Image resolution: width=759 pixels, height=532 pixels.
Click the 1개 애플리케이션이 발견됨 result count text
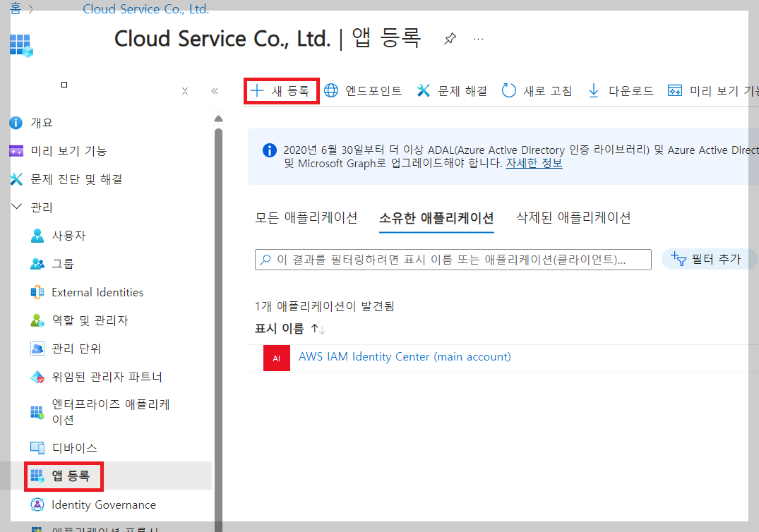click(x=324, y=306)
